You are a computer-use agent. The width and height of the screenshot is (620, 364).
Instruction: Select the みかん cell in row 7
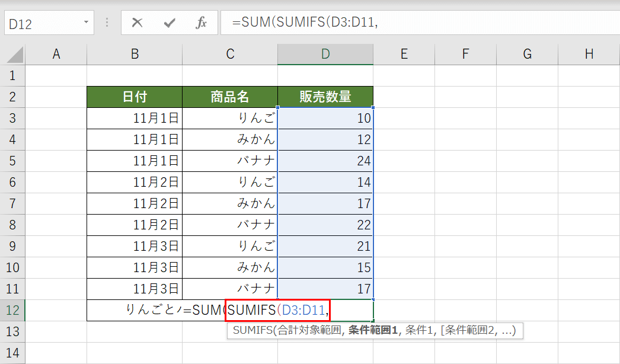point(229,203)
